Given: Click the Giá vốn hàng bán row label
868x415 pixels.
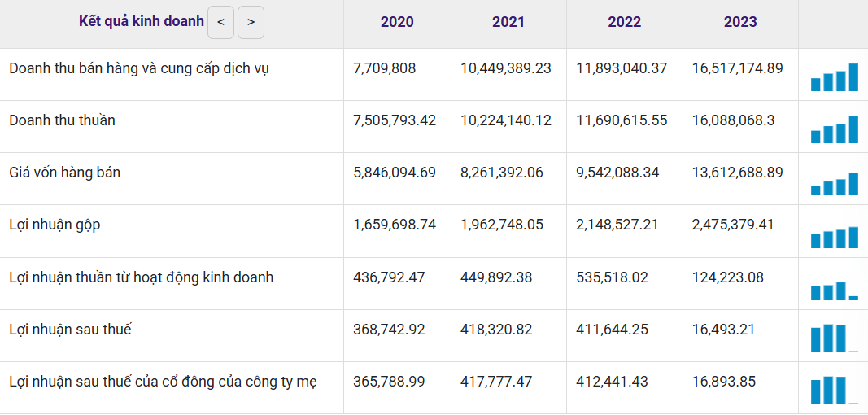Looking at the screenshot, I should [x=64, y=173].
